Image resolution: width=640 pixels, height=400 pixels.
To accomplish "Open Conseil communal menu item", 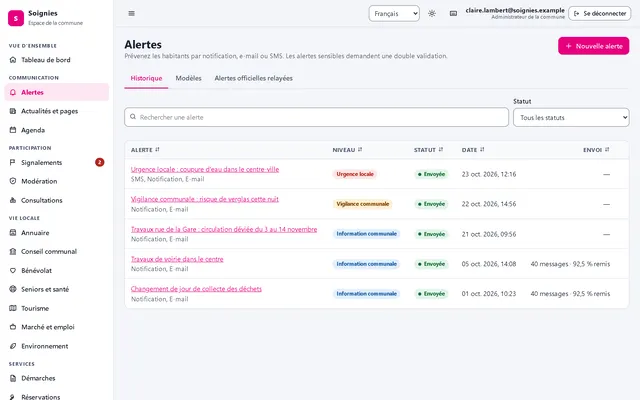I will click(57, 251).
